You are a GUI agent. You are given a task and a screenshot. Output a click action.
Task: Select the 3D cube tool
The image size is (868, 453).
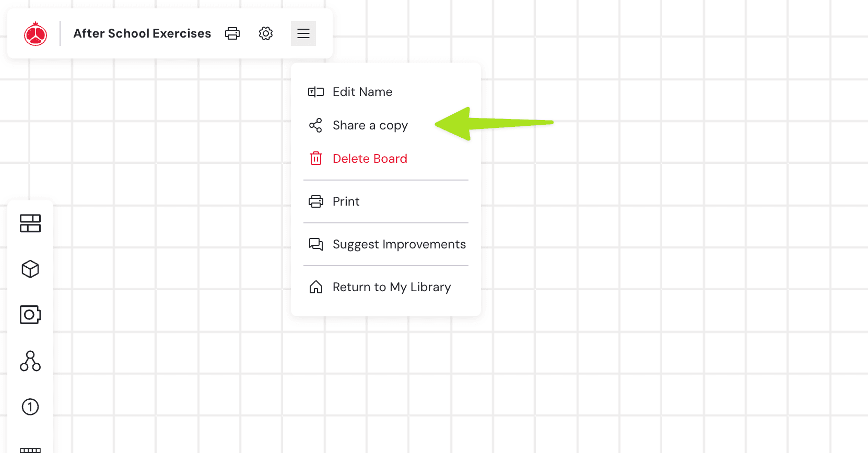[30, 269]
